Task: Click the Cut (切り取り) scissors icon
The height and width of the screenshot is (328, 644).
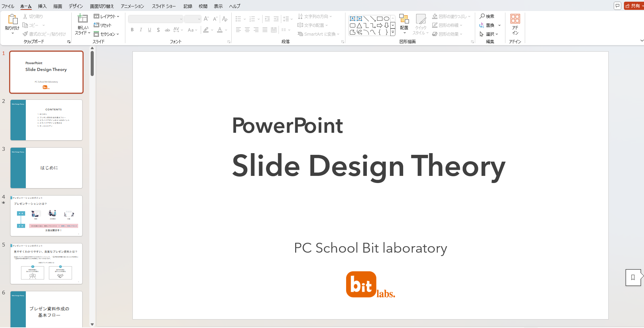Action: [25, 16]
